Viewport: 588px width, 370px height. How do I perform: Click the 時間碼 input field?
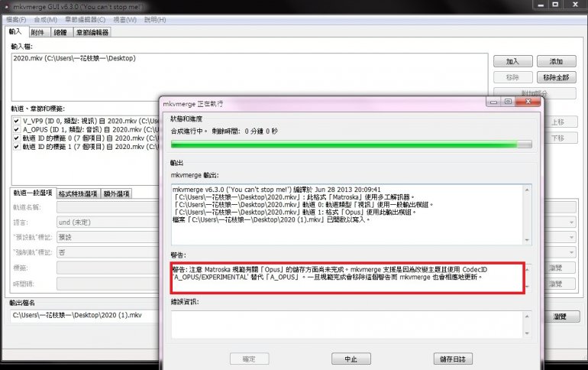tap(108, 284)
